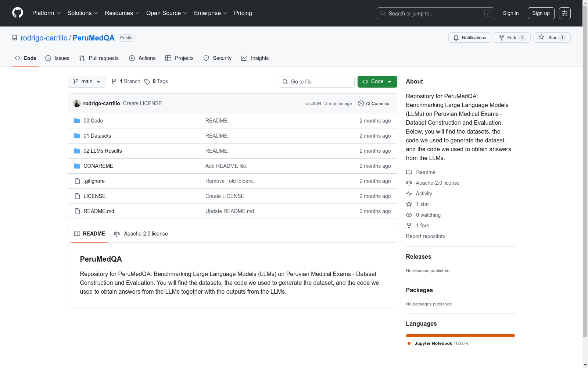
Task: Select the README tab in file viewer
Action: [90, 234]
